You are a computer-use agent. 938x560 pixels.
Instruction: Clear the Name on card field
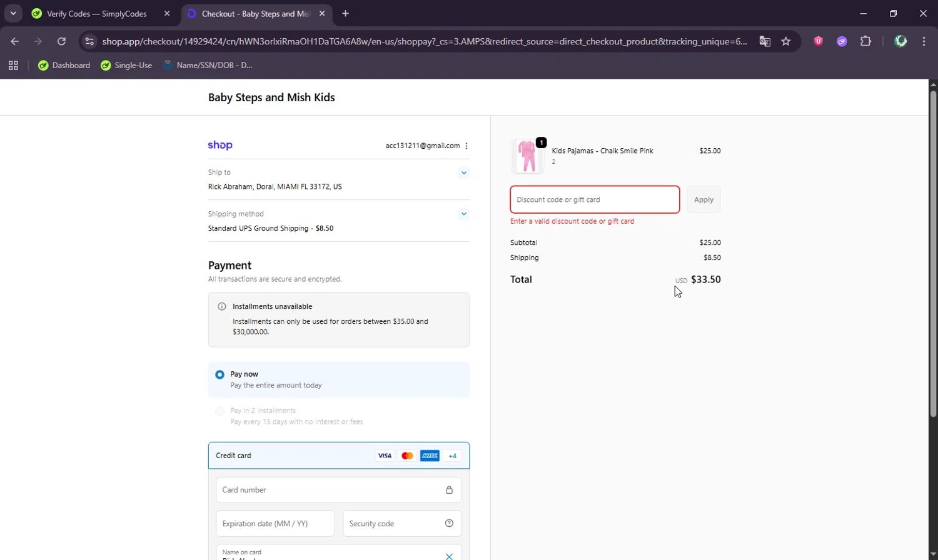coord(449,556)
